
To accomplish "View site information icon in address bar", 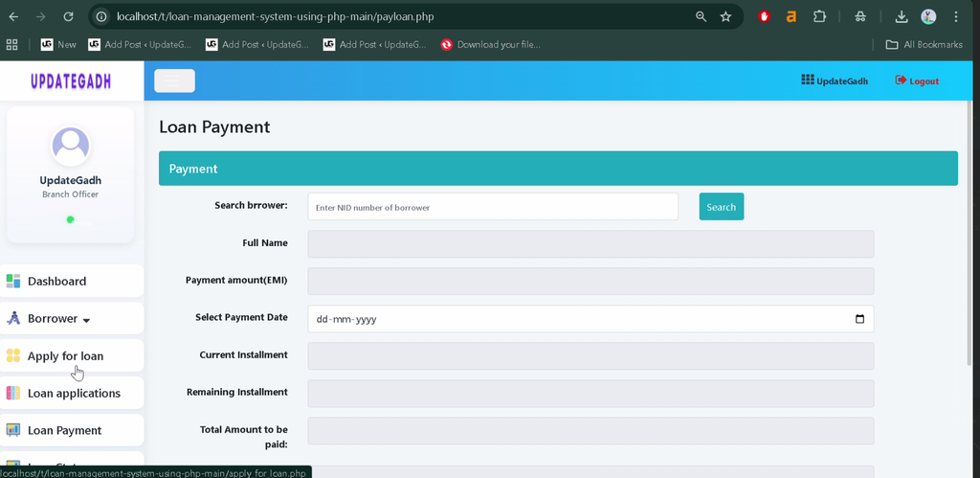I will (101, 17).
